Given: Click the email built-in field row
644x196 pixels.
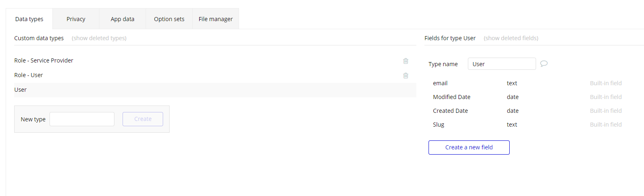Looking at the screenshot, I should click(527, 83).
